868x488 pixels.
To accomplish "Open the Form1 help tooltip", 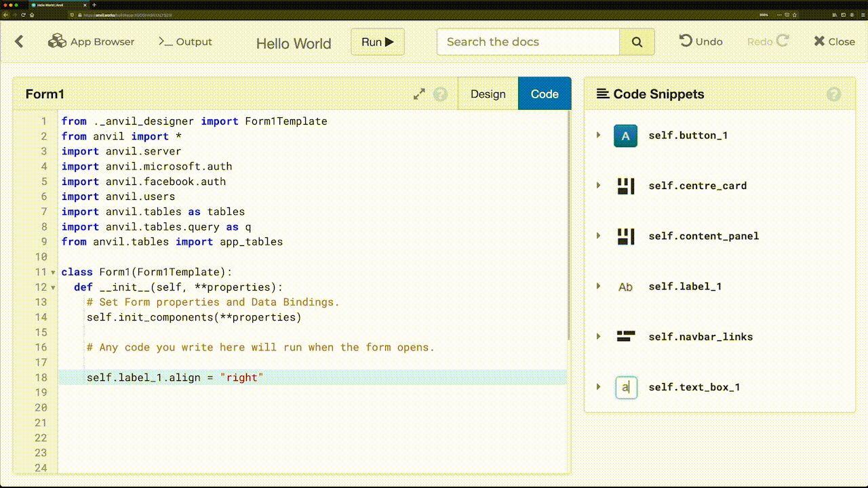I will [440, 94].
